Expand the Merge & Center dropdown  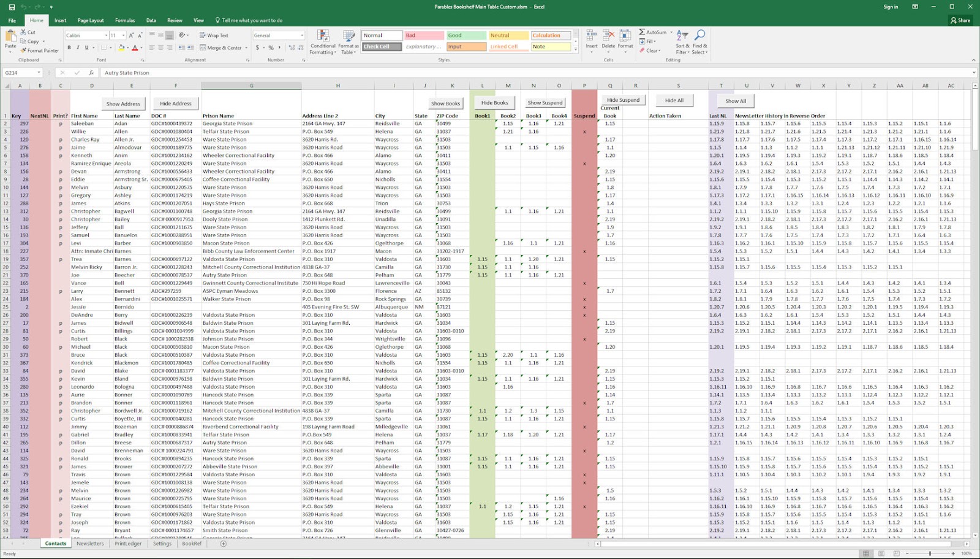point(245,47)
